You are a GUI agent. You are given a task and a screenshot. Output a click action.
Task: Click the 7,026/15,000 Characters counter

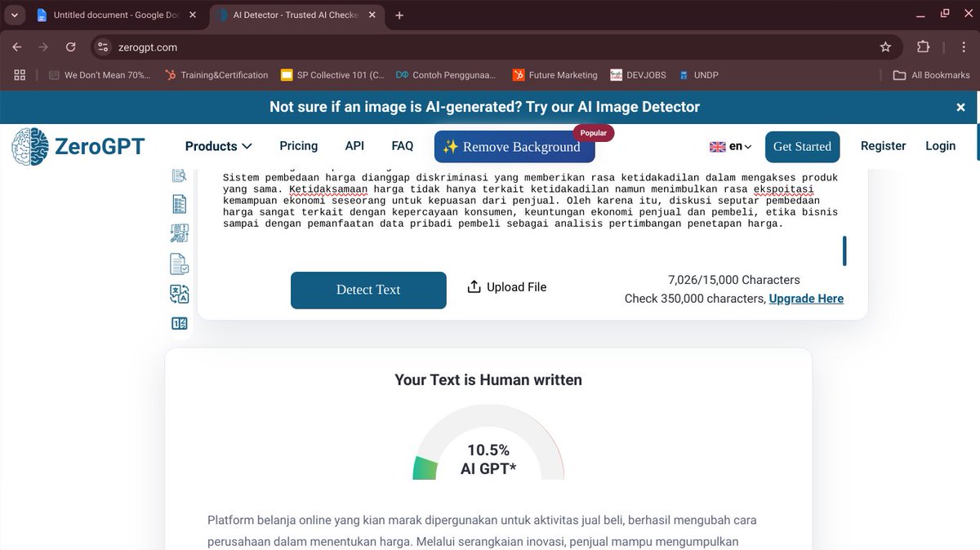click(x=733, y=279)
